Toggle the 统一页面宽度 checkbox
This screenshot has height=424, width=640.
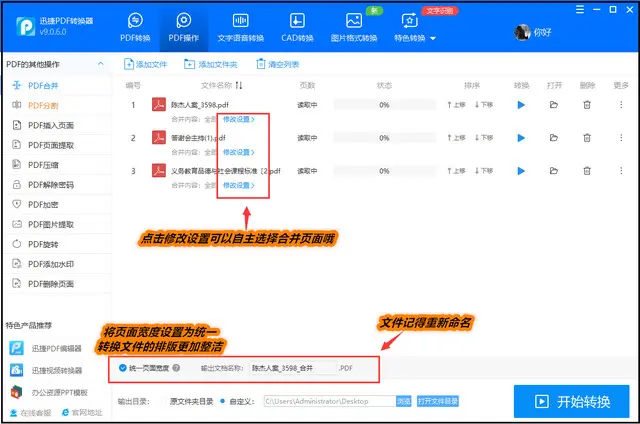pyautogui.click(x=122, y=368)
